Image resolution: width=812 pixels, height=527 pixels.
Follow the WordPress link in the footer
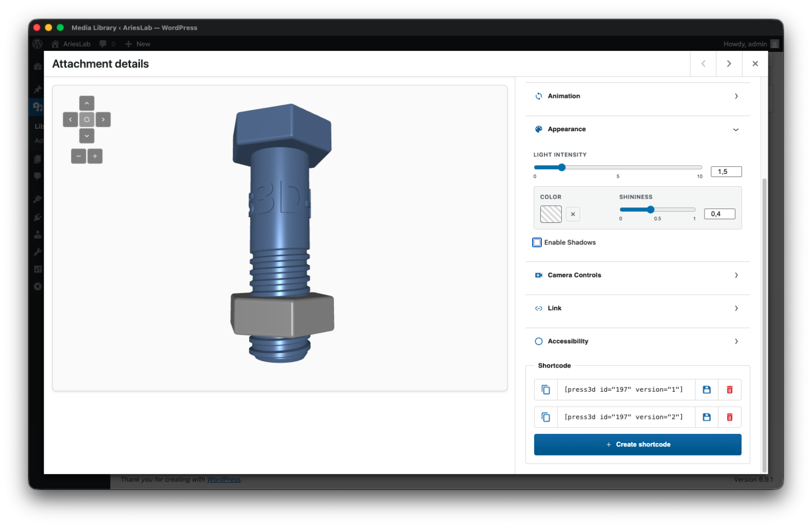224,480
